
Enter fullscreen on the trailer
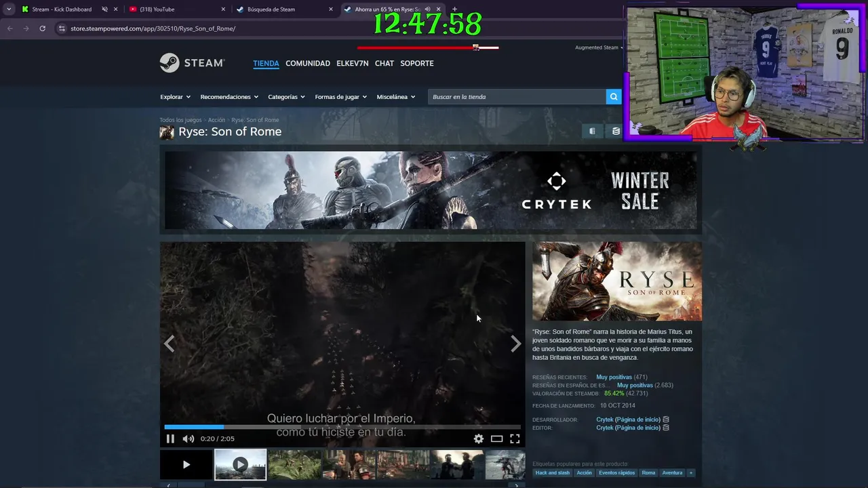tap(515, 439)
